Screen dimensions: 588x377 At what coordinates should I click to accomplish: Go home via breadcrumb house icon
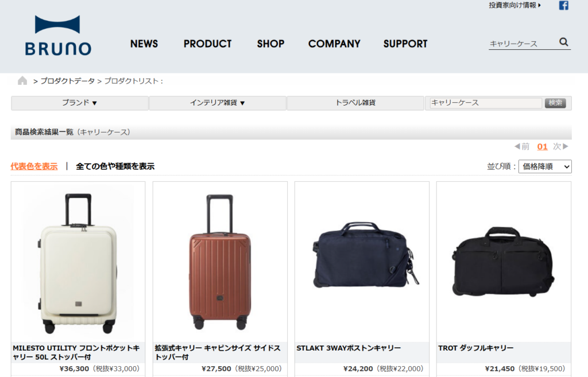point(22,80)
